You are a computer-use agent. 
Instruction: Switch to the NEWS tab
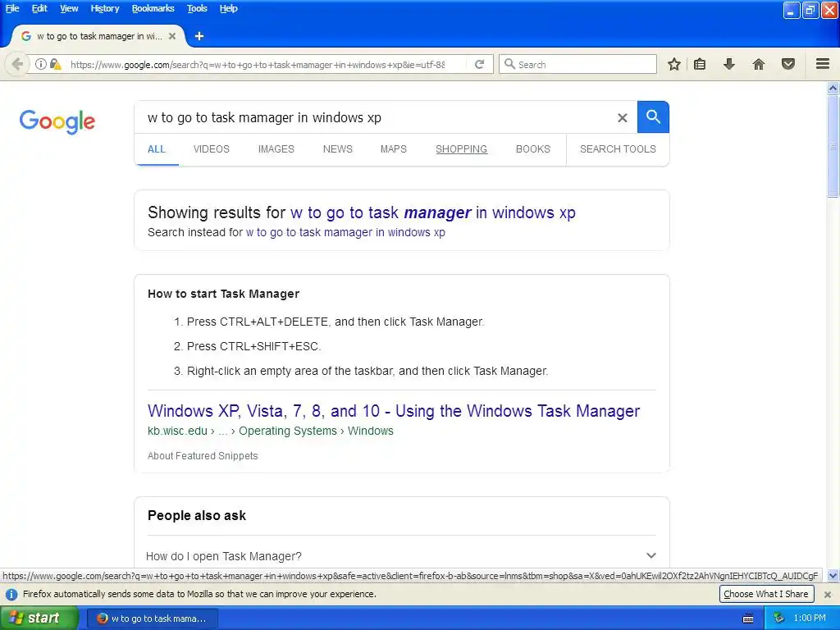pos(338,149)
